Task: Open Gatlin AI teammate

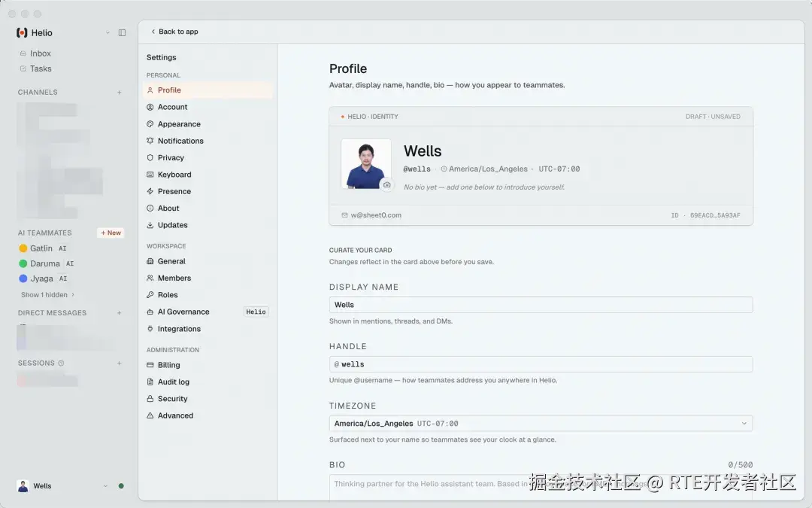Action: (x=43, y=248)
